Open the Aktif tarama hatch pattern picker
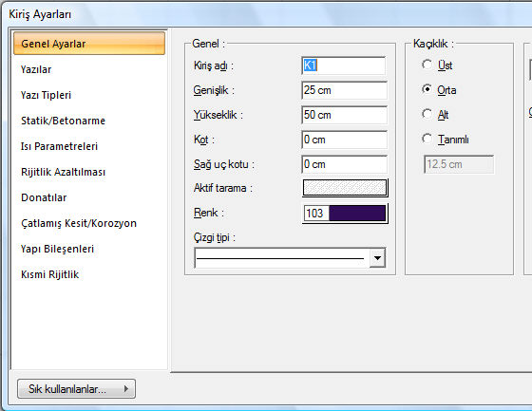 (345, 188)
